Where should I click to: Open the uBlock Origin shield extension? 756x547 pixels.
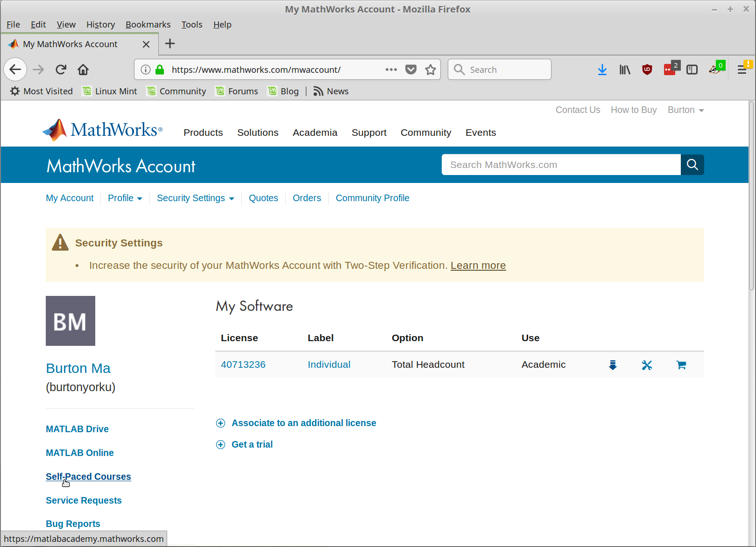[x=647, y=70]
